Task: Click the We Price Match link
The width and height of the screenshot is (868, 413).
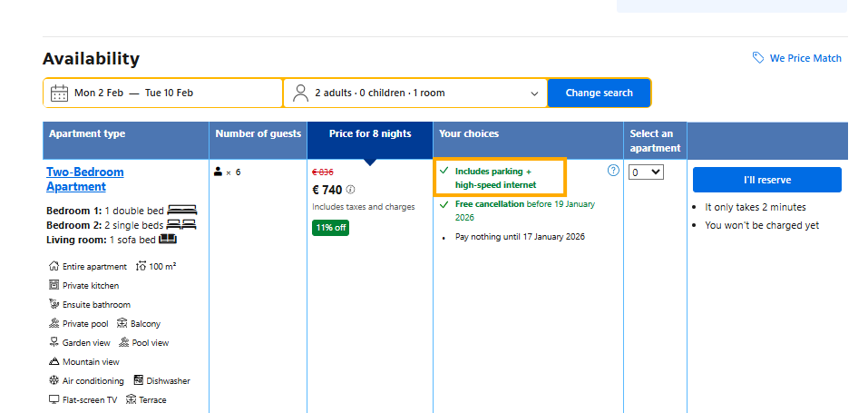Action: click(x=805, y=58)
